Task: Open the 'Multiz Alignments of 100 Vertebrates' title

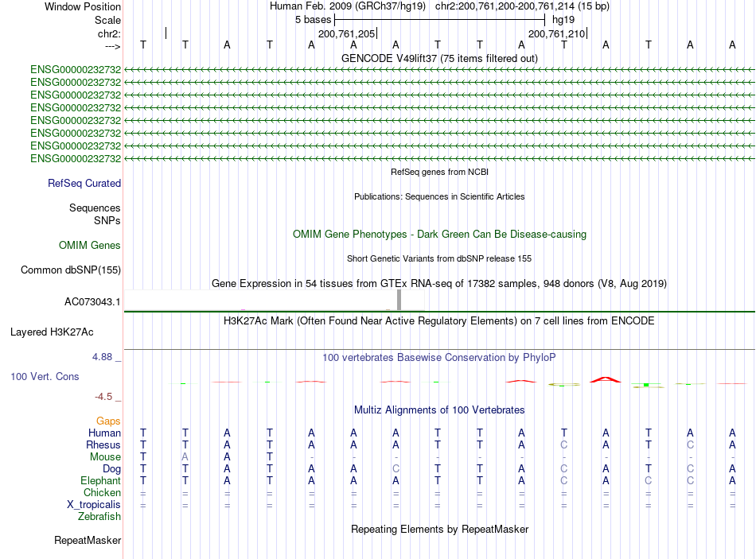Action: pos(439,410)
